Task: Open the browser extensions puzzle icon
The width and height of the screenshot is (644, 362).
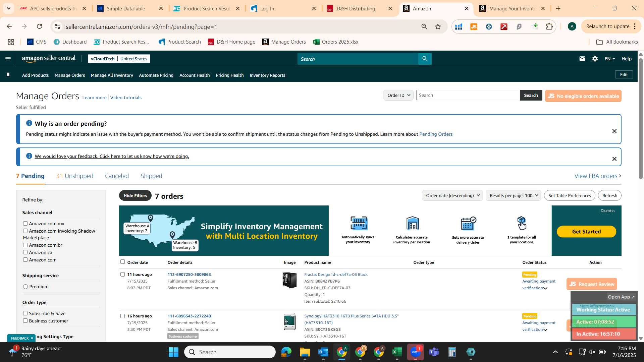Action: [x=549, y=26]
